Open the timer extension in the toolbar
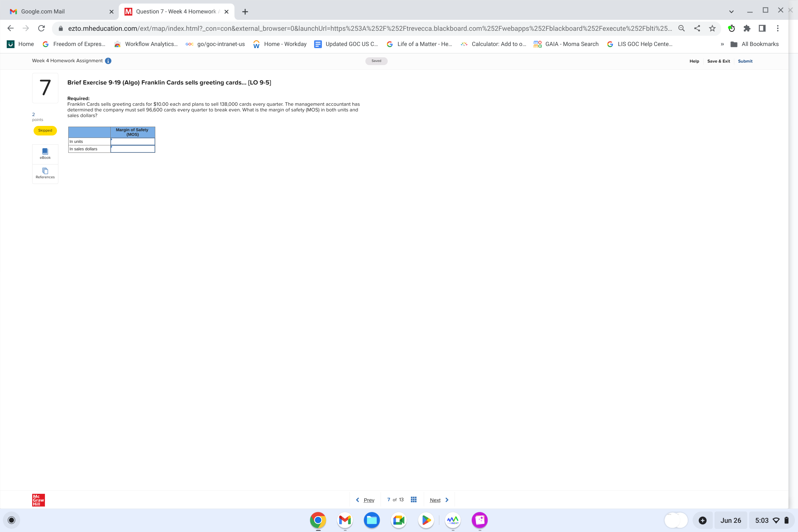Image resolution: width=798 pixels, height=532 pixels. tap(731, 28)
